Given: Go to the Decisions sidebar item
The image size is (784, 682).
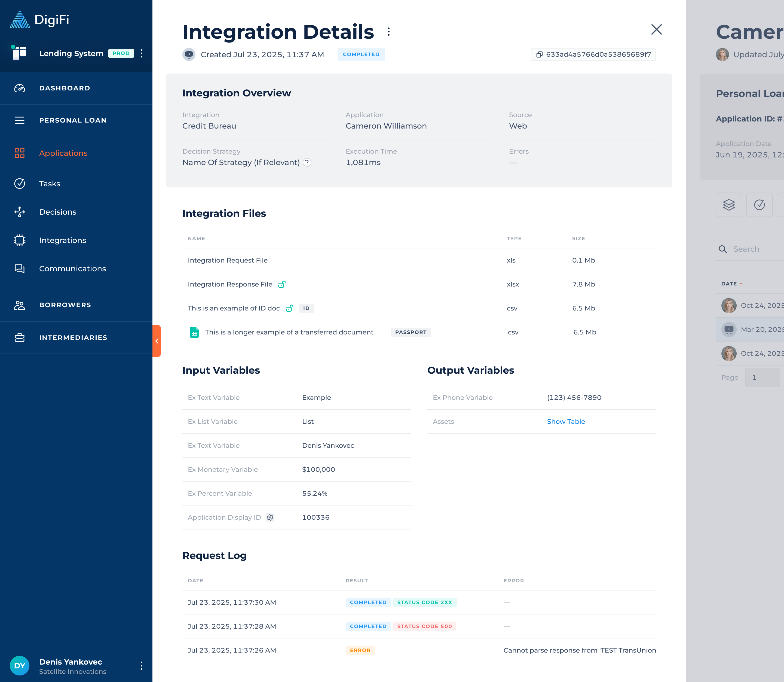Looking at the screenshot, I should pos(57,212).
